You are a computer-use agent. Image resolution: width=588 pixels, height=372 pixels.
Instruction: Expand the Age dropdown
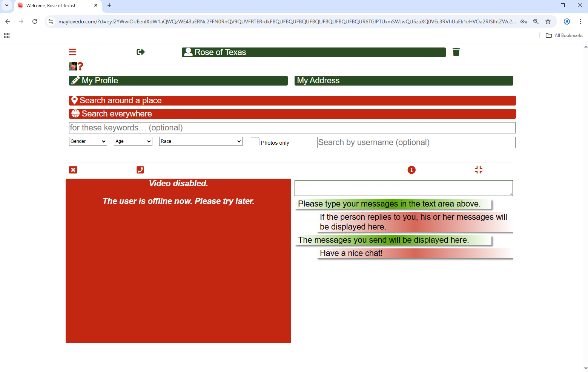tap(133, 141)
